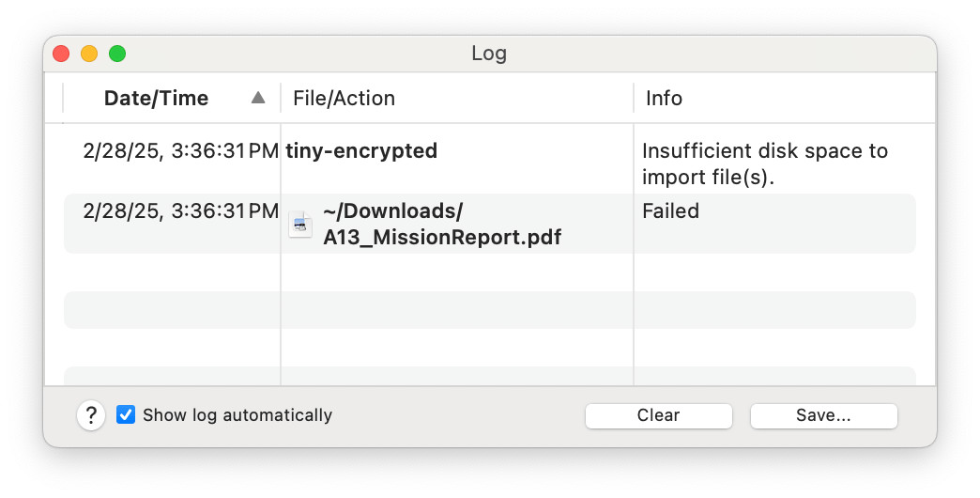Click the timestamp of the tiny-encrypted row
The height and width of the screenshot is (498, 980).
coord(180,151)
